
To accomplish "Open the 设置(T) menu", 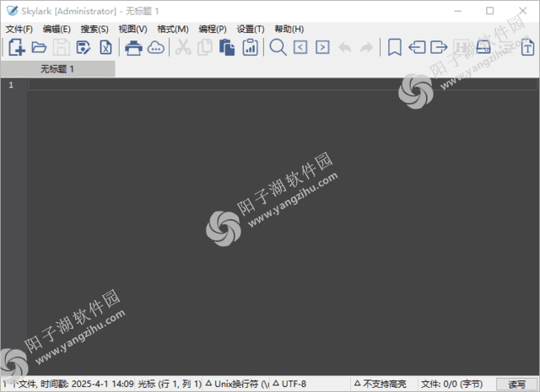I will coord(251,30).
